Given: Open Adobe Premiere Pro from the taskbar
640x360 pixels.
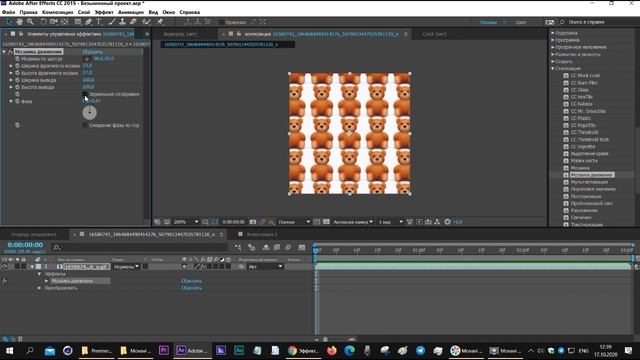Looking at the screenshot, I should point(163,351).
